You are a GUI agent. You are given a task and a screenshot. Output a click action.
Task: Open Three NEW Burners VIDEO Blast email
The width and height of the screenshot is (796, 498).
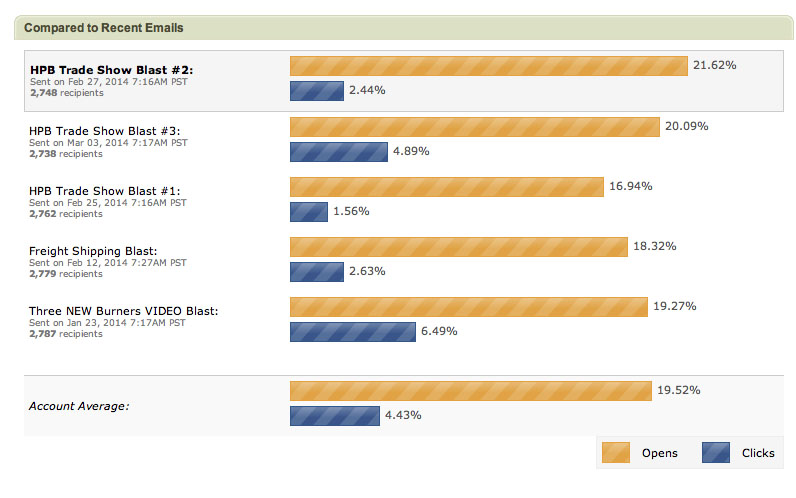124,310
